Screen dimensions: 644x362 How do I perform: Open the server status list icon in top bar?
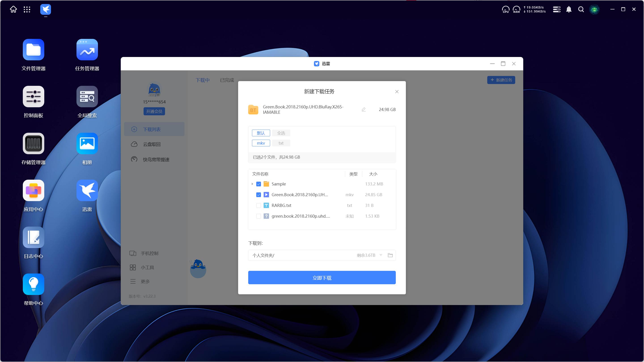pos(557,9)
